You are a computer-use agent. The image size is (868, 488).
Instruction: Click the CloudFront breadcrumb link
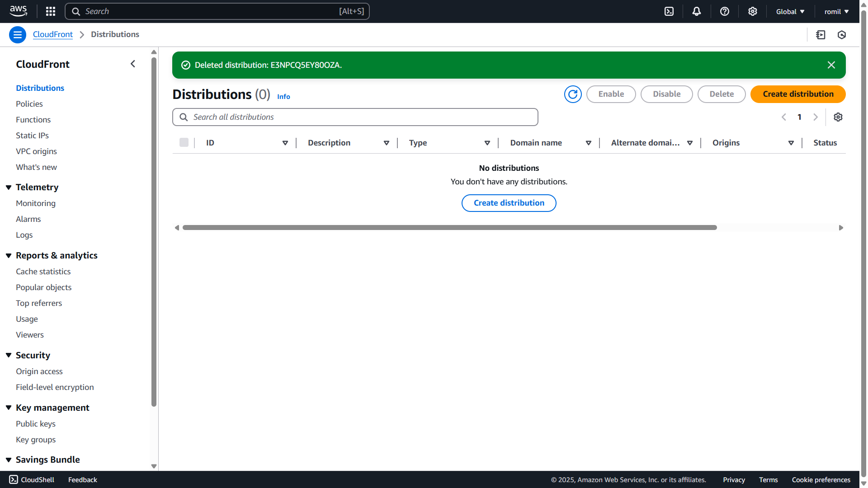tap(53, 34)
